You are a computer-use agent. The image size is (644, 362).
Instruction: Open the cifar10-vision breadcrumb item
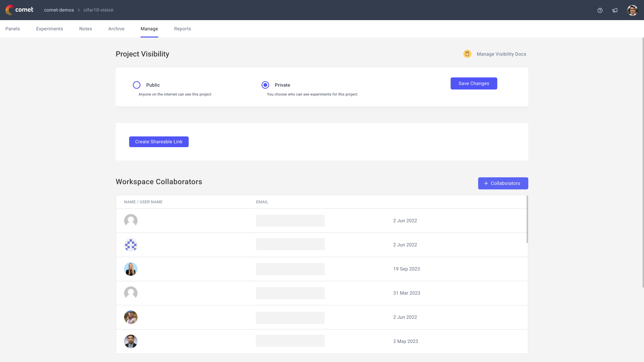pos(98,10)
